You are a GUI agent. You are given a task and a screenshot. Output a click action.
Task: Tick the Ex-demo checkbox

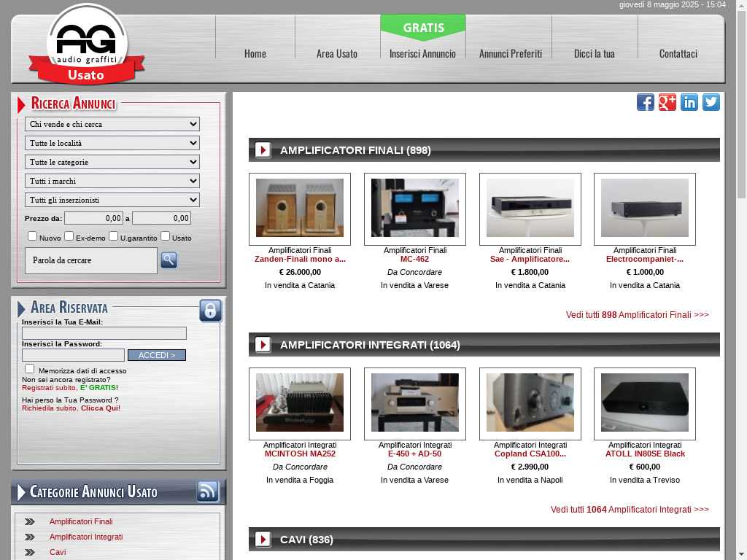tap(69, 236)
